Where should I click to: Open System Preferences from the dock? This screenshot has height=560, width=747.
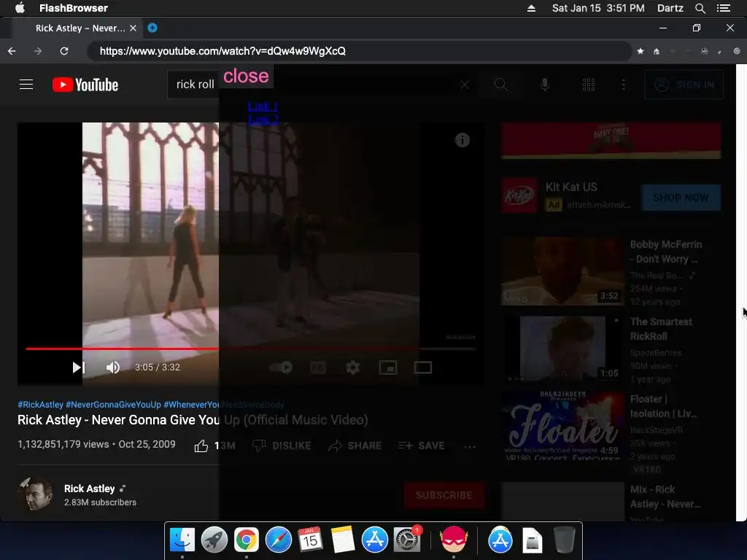tap(407, 540)
